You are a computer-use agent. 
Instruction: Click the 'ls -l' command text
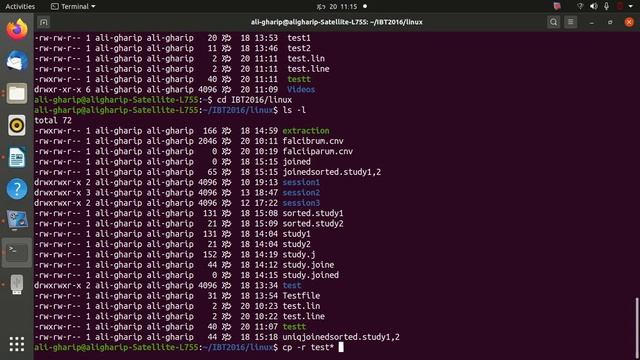pyautogui.click(x=294, y=110)
